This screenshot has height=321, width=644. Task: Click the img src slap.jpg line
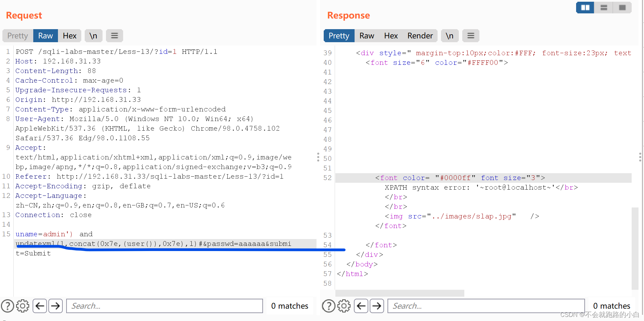tap(462, 216)
